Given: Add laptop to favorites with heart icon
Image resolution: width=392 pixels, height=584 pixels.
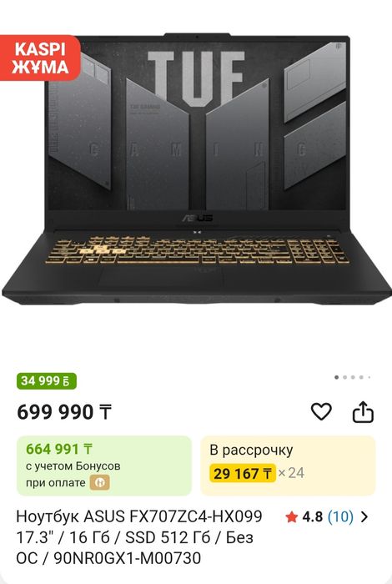Looking at the screenshot, I should (x=321, y=411).
